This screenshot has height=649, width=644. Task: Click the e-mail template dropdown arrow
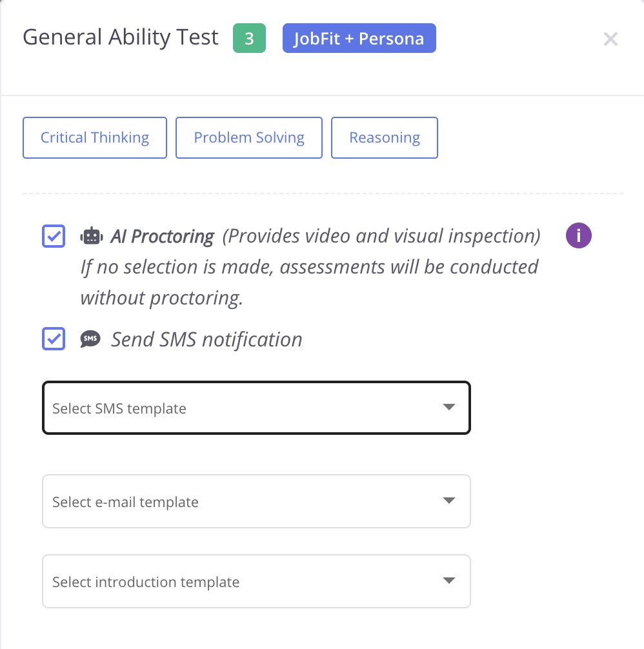pyautogui.click(x=449, y=501)
